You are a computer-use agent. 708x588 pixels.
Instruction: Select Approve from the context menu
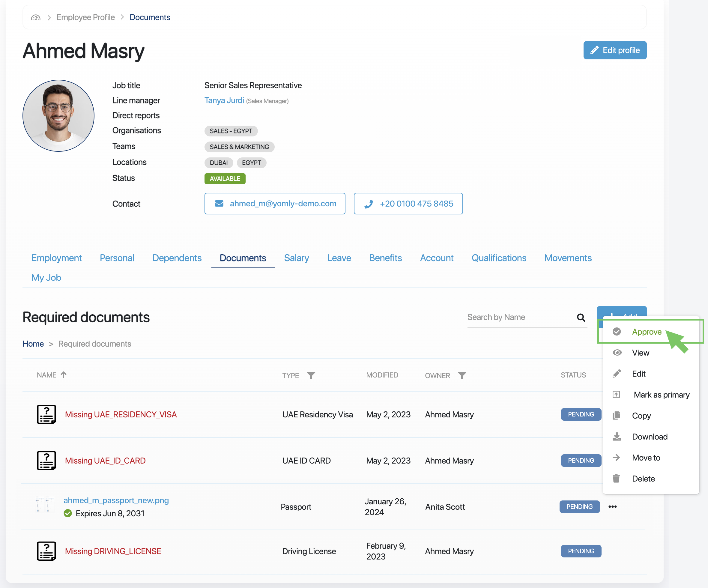(x=646, y=332)
